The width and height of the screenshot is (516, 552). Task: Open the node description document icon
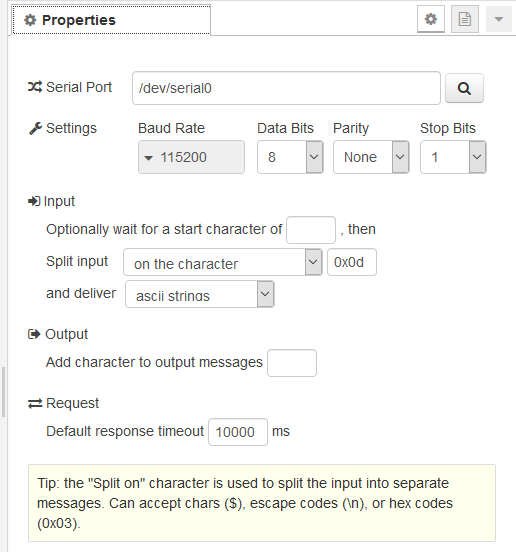tap(465, 19)
